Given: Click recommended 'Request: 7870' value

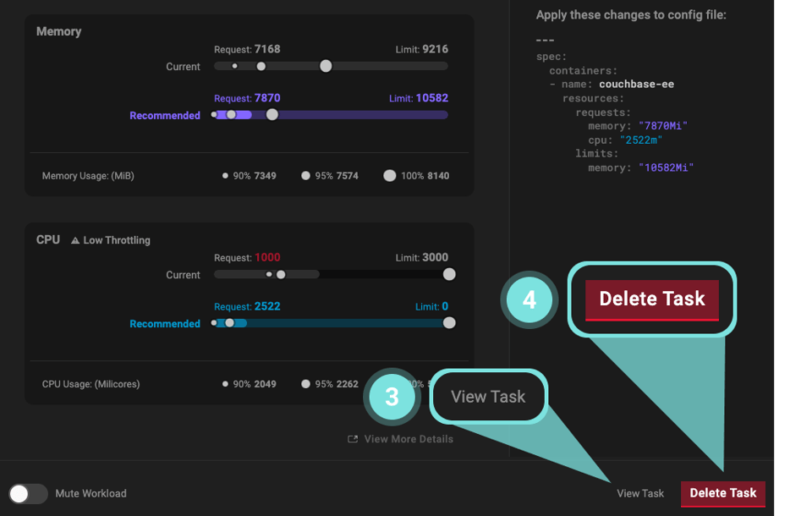Looking at the screenshot, I should point(247,98).
